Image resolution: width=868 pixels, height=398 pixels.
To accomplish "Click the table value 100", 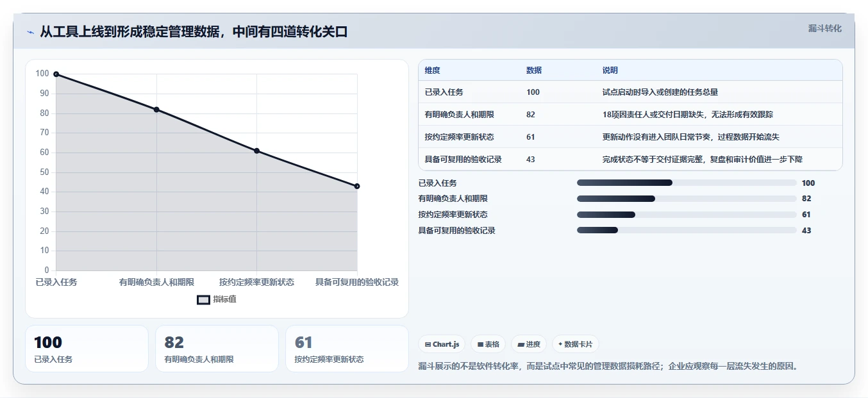I will 533,92.
